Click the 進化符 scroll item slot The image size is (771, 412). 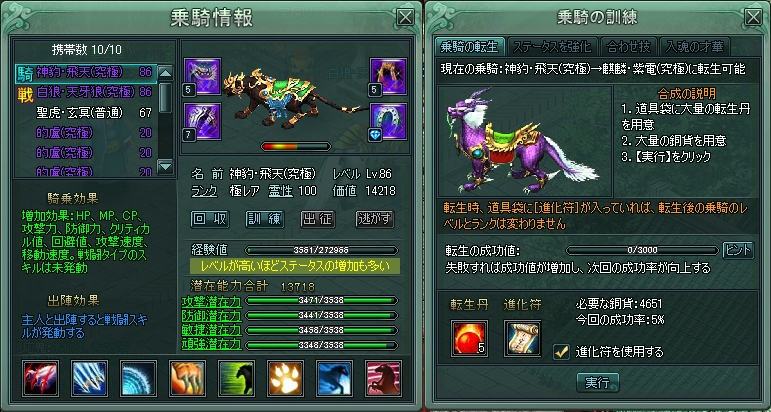(x=522, y=338)
